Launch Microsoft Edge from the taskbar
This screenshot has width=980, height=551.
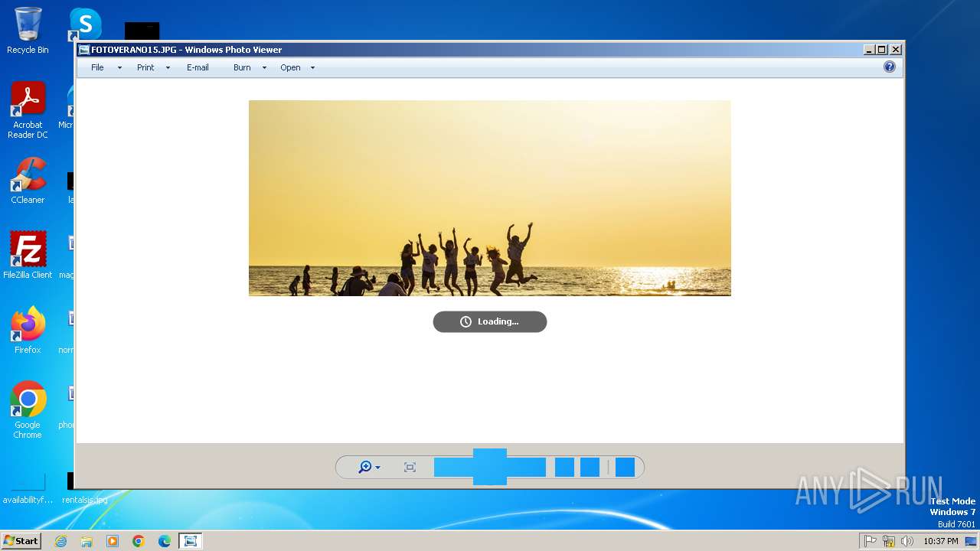(165, 541)
